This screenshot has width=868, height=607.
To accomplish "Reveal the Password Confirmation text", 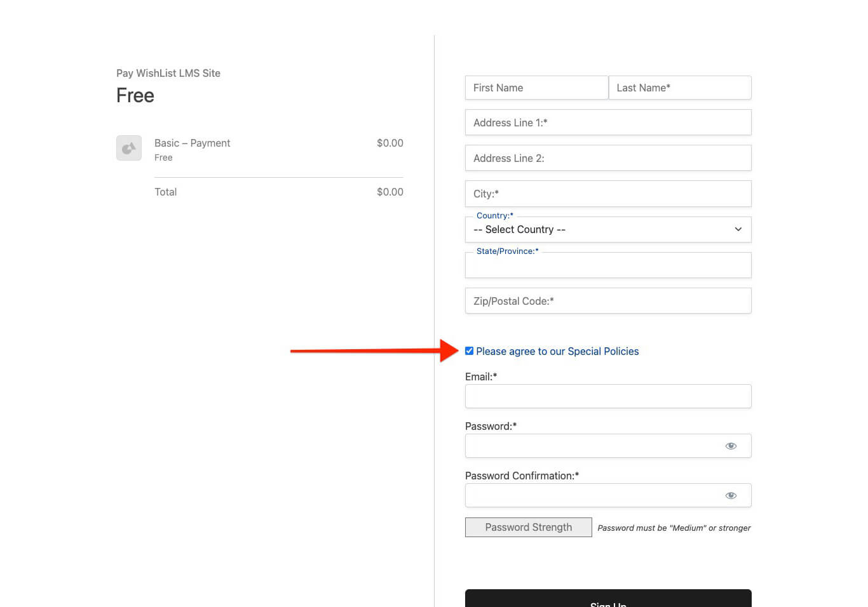I will [730, 495].
